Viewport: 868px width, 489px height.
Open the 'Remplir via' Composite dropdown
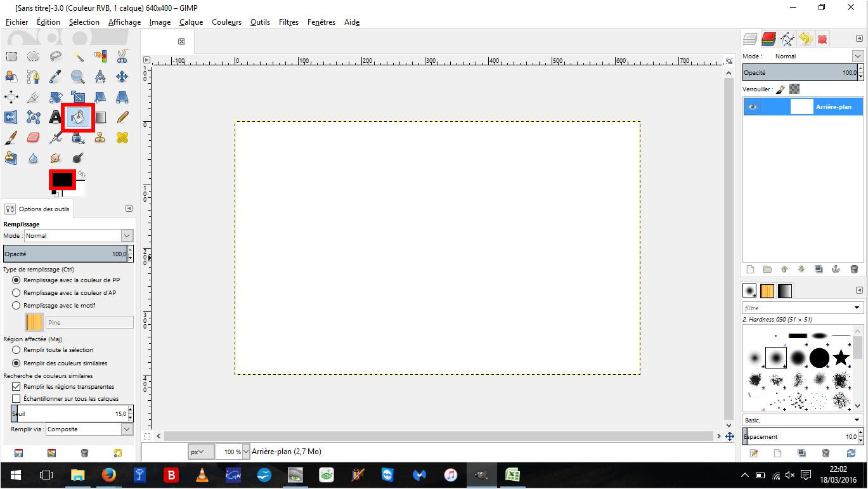click(89, 429)
